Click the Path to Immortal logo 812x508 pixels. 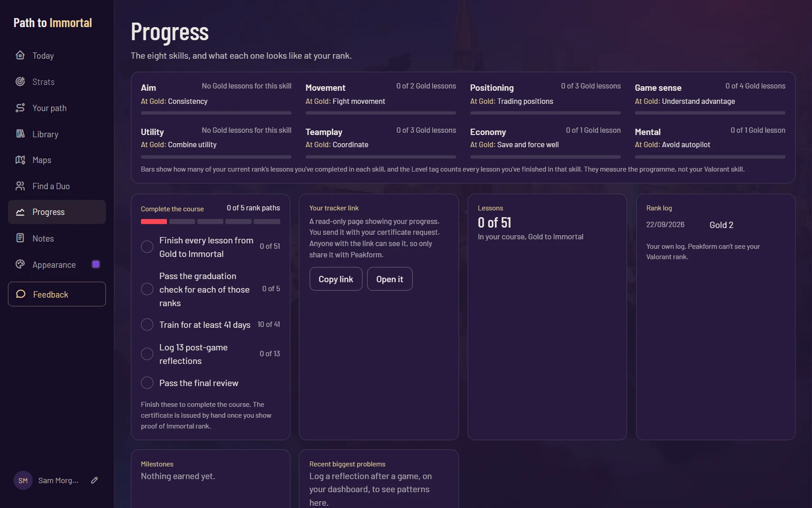53,23
